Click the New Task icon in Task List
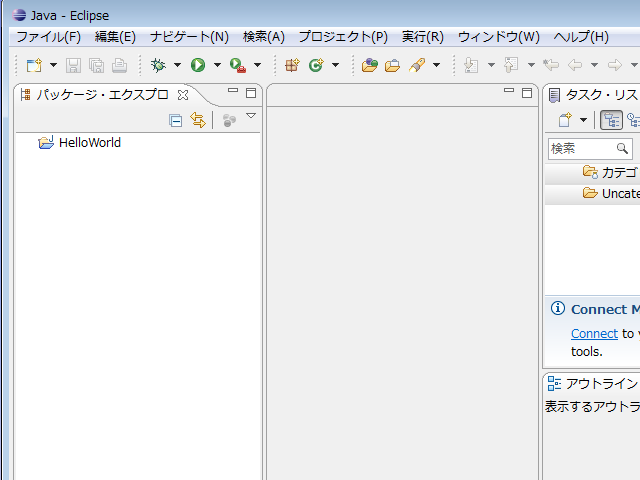640x480 pixels. [565, 120]
